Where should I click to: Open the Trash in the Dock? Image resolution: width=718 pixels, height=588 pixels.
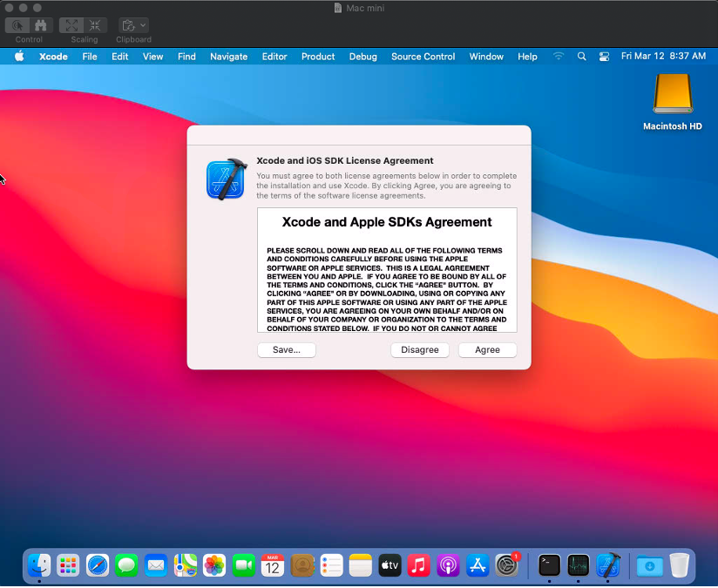click(679, 565)
